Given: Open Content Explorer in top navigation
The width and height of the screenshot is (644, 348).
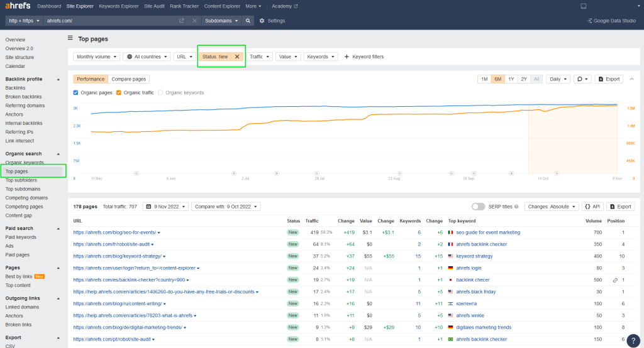Looking at the screenshot, I should coord(222,6).
